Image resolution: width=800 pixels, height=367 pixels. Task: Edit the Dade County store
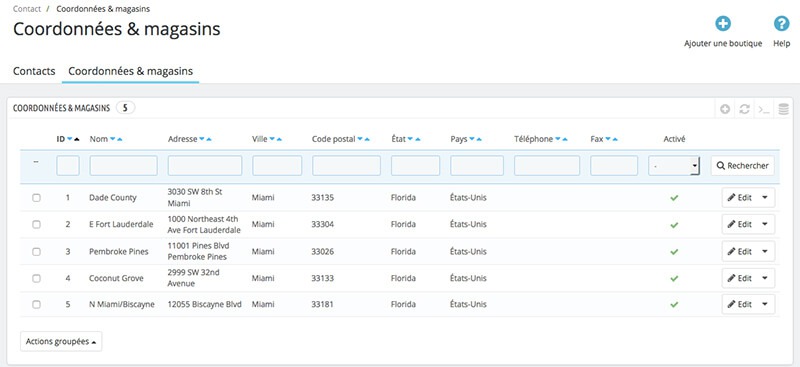(x=740, y=198)
